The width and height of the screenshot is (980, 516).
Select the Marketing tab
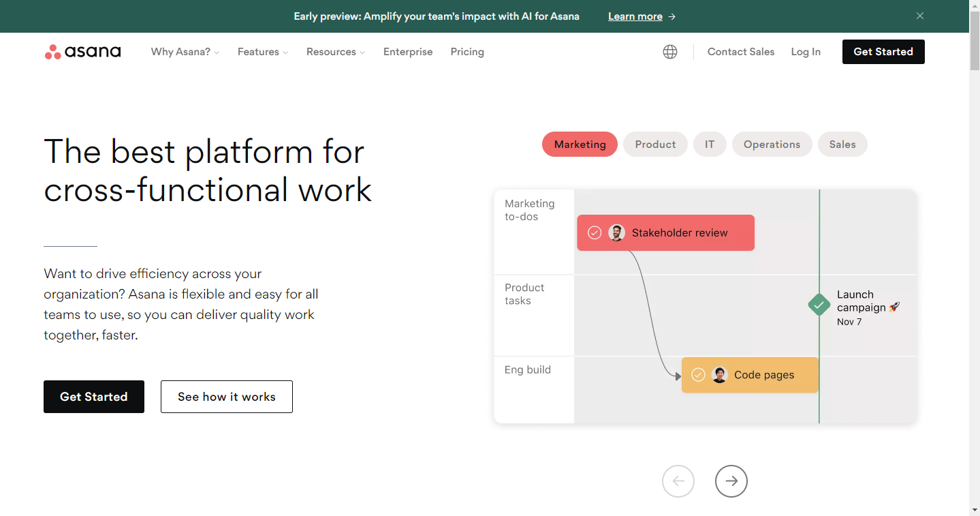coord(580,145)
